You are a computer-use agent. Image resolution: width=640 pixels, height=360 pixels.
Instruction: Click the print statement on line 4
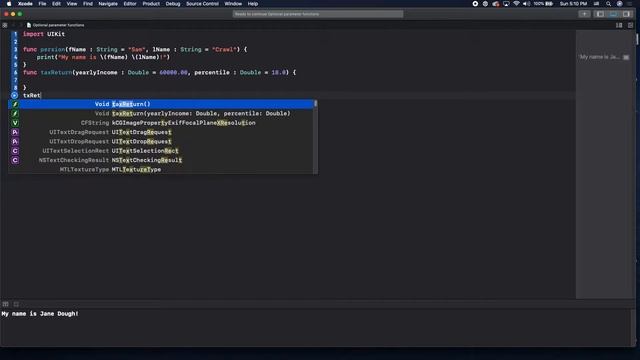[103, 57]
